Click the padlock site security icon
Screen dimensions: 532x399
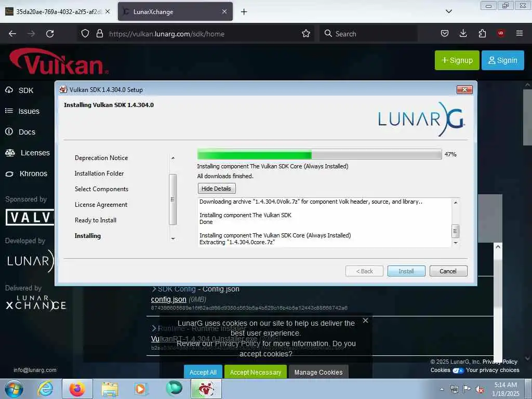click(x=99, y=34)
